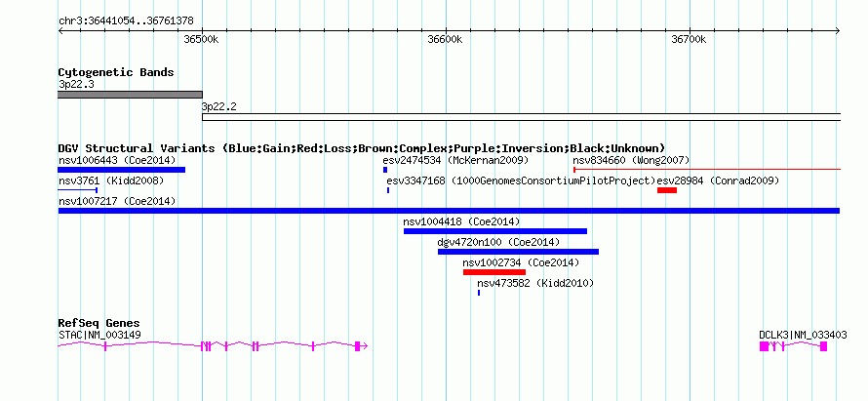Select the red nsv1002734 loss bar
Viewport: 868px width, 401px height.
(494, 272)
